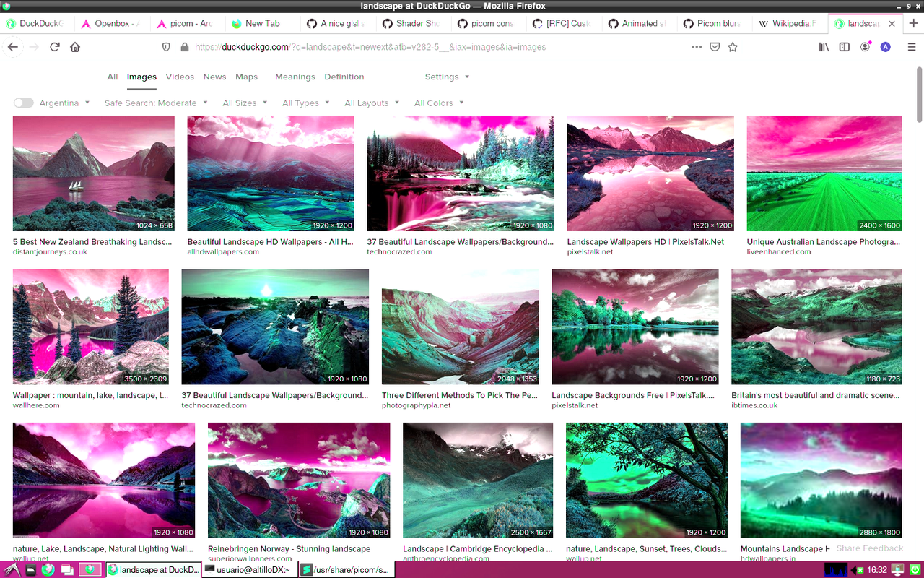
Task: Switch to the Videos search tab
Action: pos(179,77)
